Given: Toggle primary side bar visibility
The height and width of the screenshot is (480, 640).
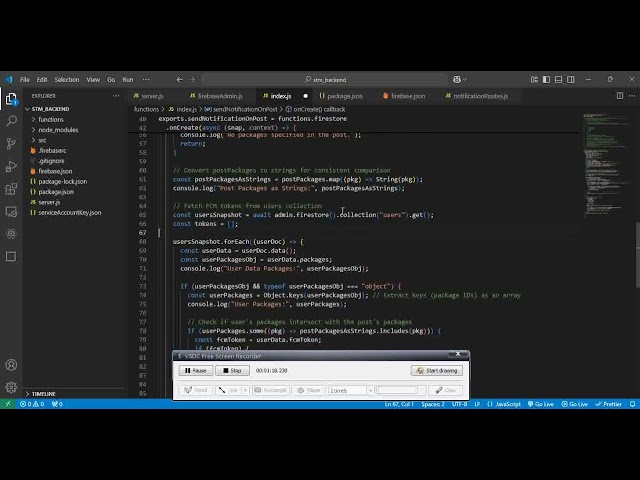Looking at the screenshot, I should pos(546,80).
